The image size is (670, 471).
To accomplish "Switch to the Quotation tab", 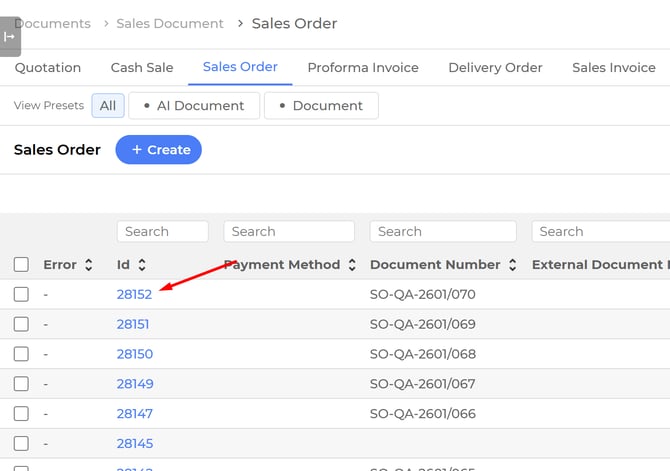I will [x=48, y=68].
